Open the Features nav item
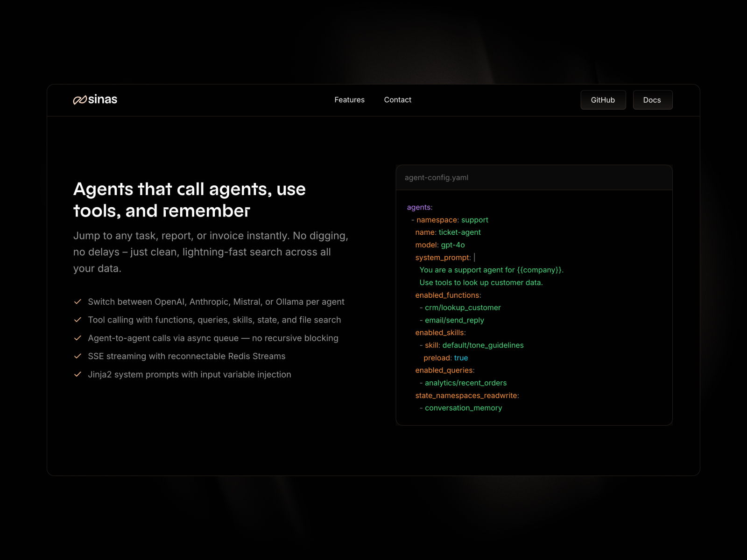Image resolution: width=747 pixels, height=560 pixels. (x=349, y=100)
